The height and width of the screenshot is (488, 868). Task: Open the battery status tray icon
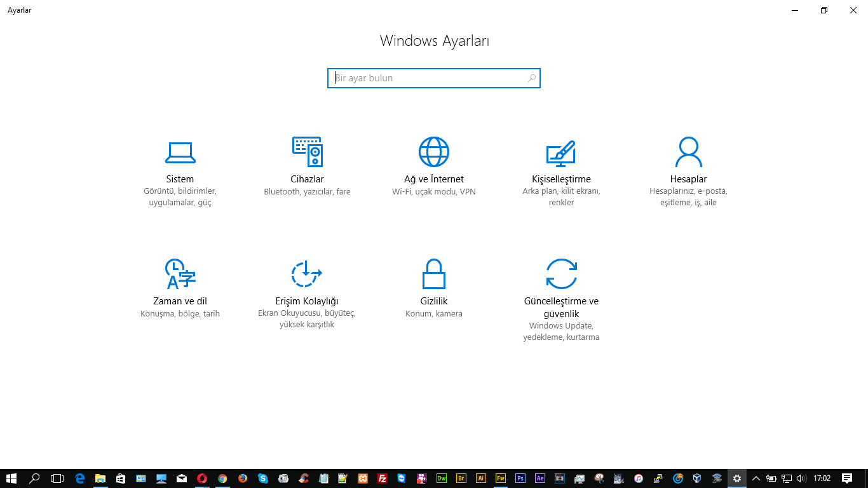pos(771,478)
